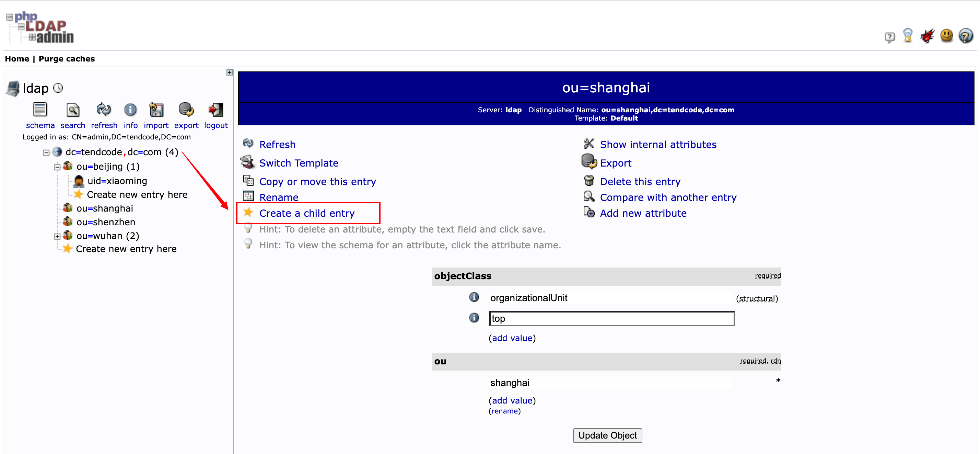The image size is (980, 454).
Task: Click the Copy or move entry icon
Action: (x=248, y=180)
